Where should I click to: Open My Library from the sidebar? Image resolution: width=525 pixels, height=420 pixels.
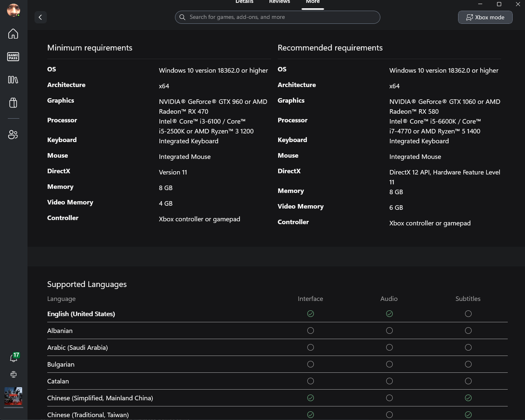tap(13, 80)
